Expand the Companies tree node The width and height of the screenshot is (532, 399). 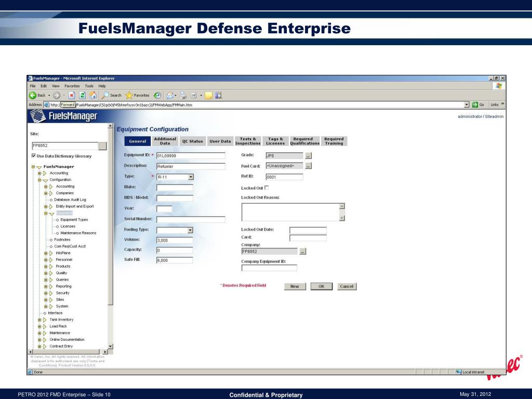click(x=46, y=193)
